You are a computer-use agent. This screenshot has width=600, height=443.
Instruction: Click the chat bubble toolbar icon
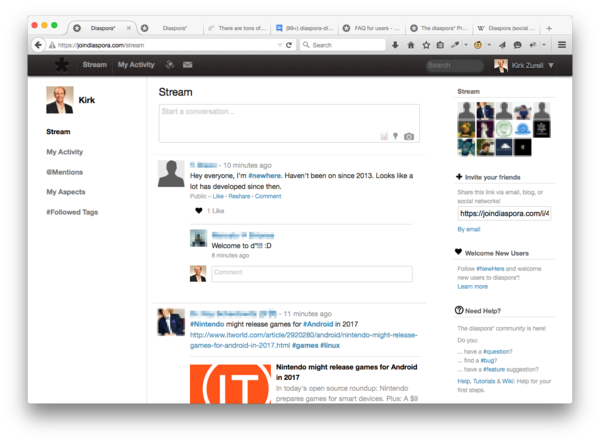[x=517, y=45]
